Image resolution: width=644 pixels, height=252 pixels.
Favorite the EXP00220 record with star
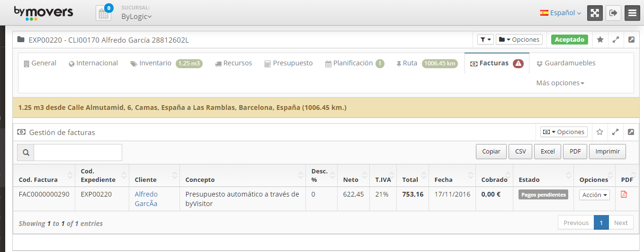(x=600, y=40)
